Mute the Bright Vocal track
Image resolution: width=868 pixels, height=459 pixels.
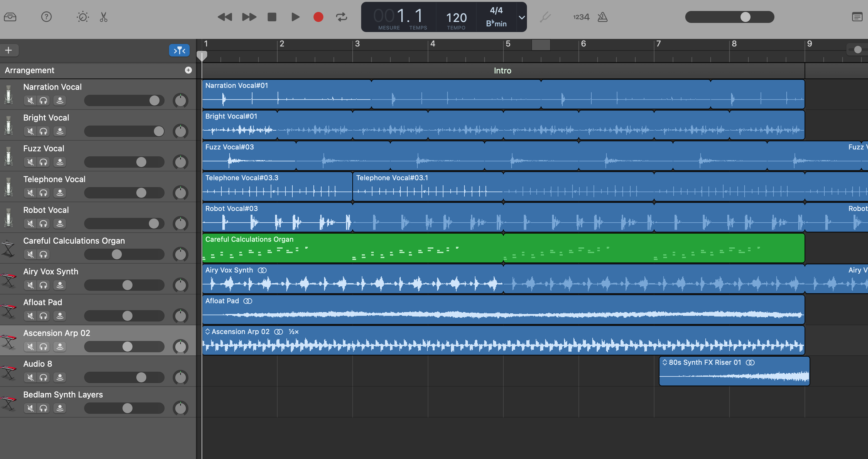pyautogui.click(x=30, y=131)
